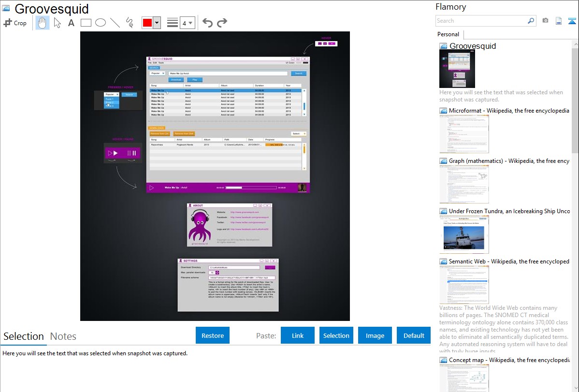Select the freehand scribble tool

(x=130, y=23)
